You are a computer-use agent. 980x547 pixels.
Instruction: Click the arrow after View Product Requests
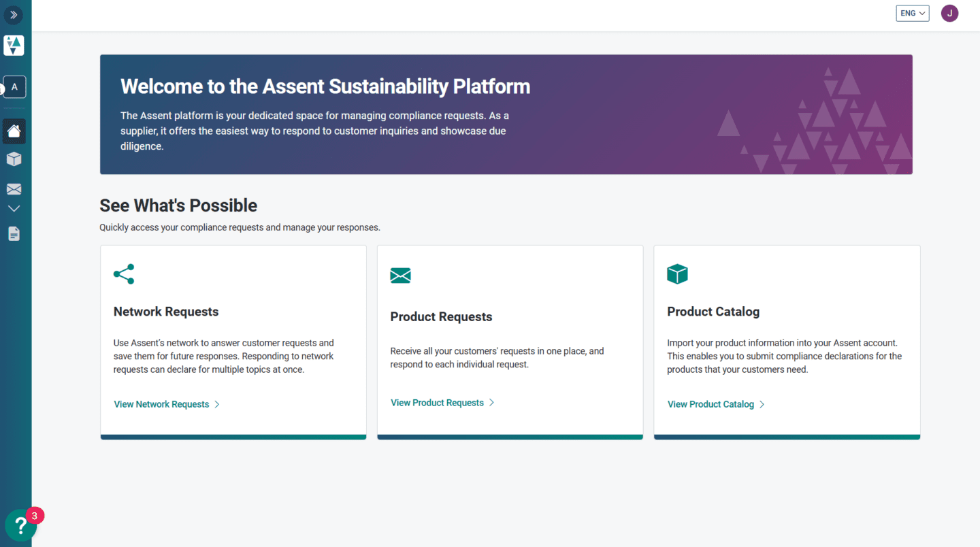pos(492,403)
